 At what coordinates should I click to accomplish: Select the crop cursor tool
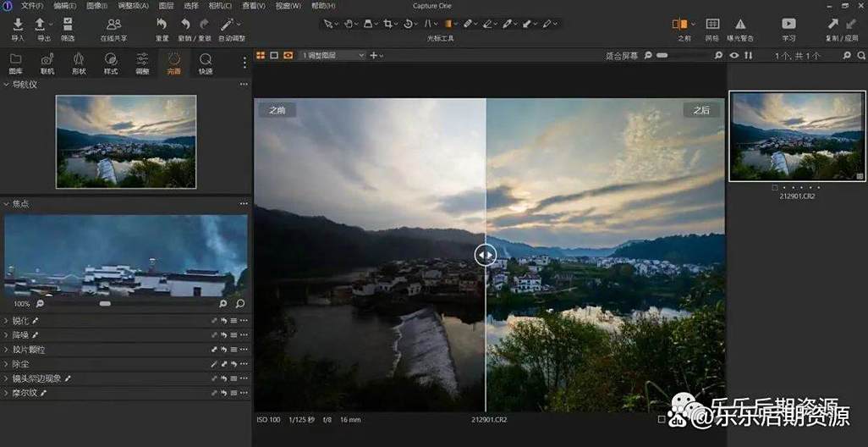point(388,24)
